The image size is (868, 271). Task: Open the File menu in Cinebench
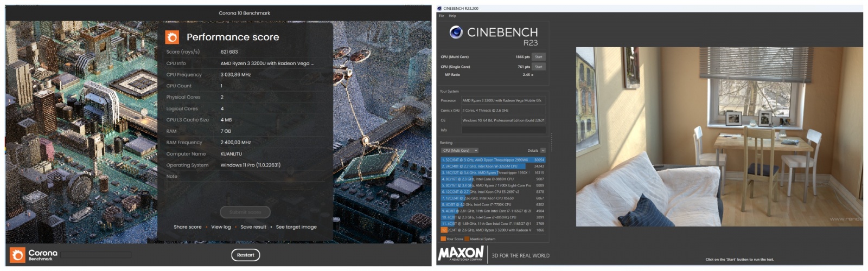(442, 16)
